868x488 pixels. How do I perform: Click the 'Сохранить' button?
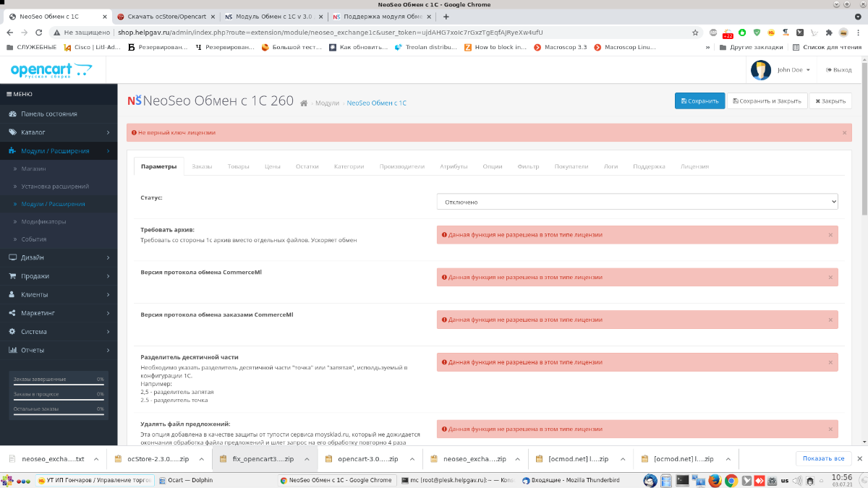(699, 101)
